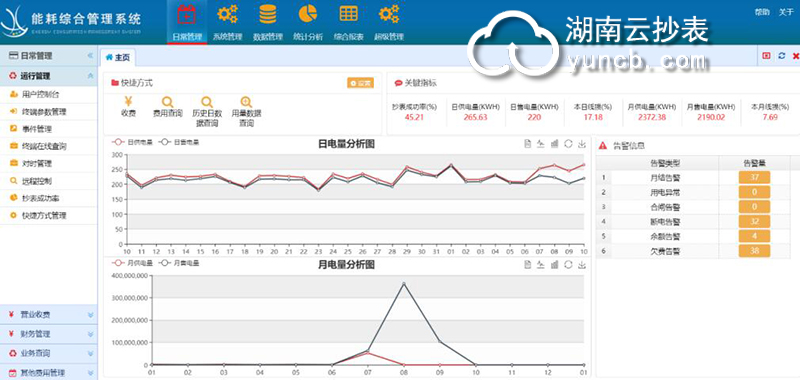
Task: Click the 费用查询 magnifier shortcut icon
Action: coord(167,102)
